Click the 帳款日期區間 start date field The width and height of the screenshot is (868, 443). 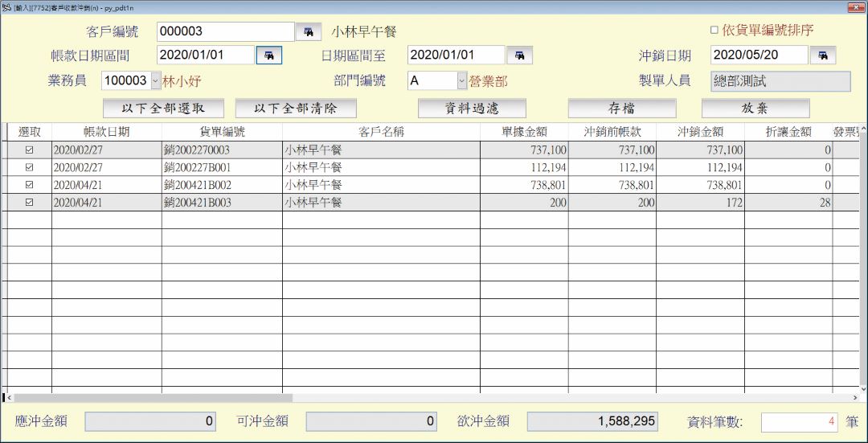click(206, 55)
